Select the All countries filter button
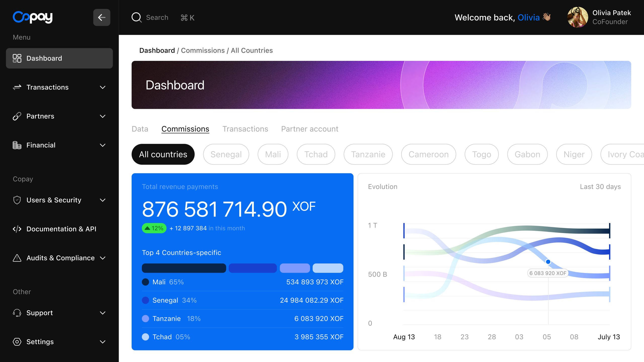The height and width of the screenshot is (362, 644). pos(163,154)
